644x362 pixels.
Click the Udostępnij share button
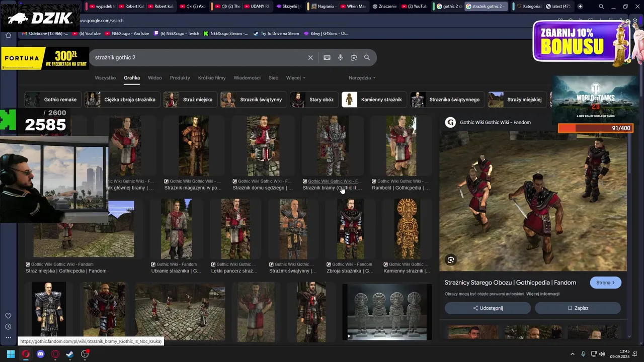point(488,308)
